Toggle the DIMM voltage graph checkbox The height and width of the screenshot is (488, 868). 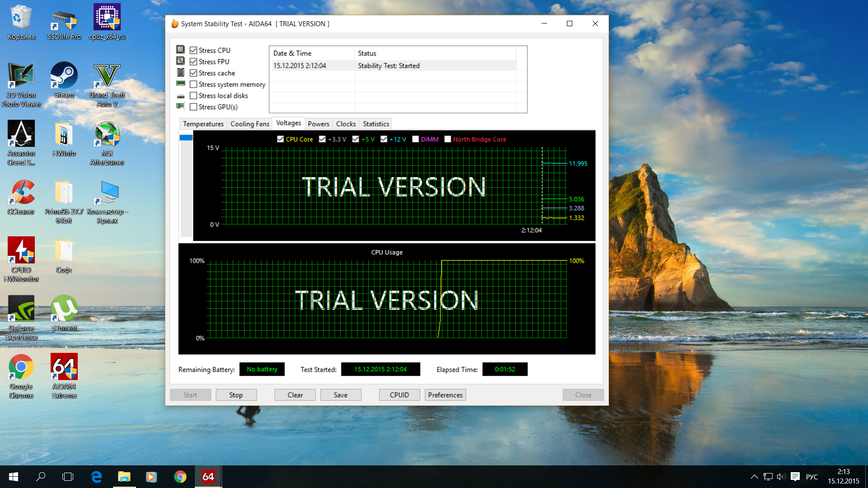pyautogui.click(x=415, y=139)
